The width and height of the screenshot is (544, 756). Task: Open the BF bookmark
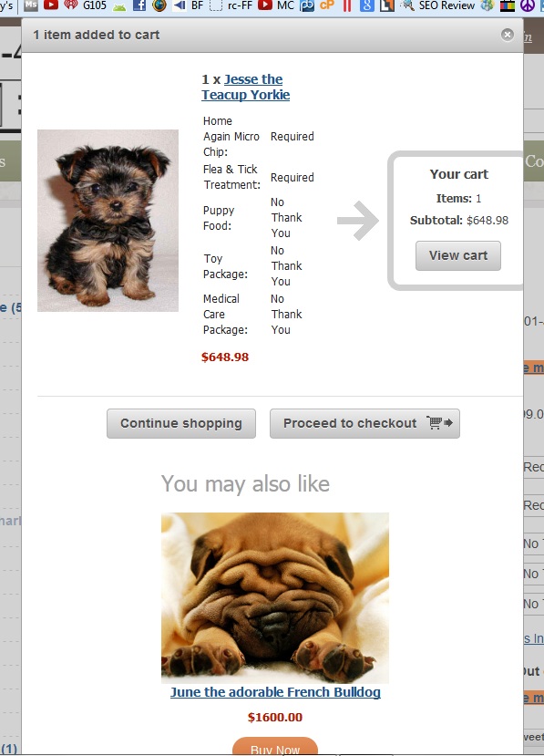tap(188, 5)
